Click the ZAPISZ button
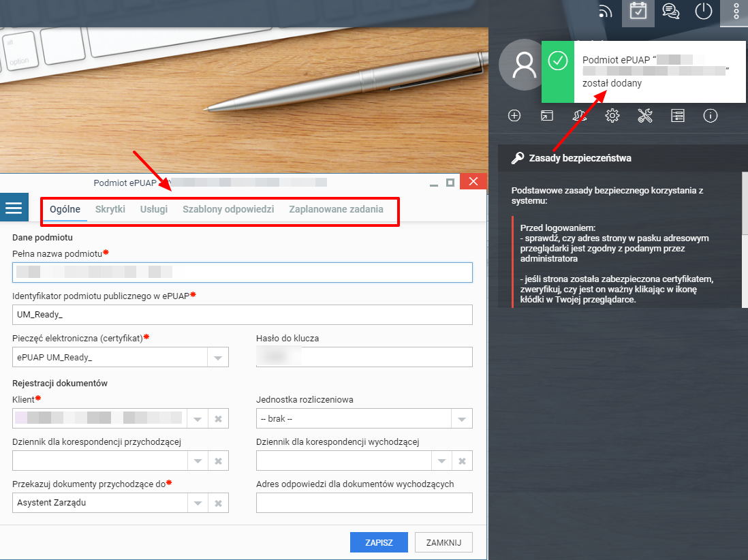 (379, 542)
